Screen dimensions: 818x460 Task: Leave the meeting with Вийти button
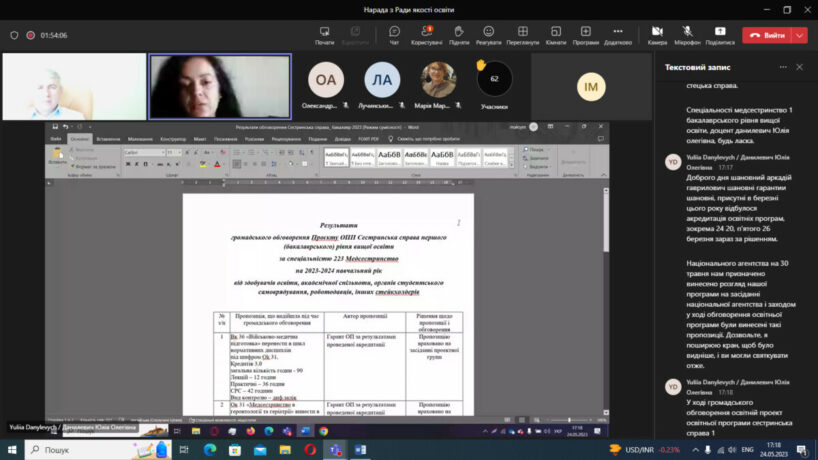[767, 35]
